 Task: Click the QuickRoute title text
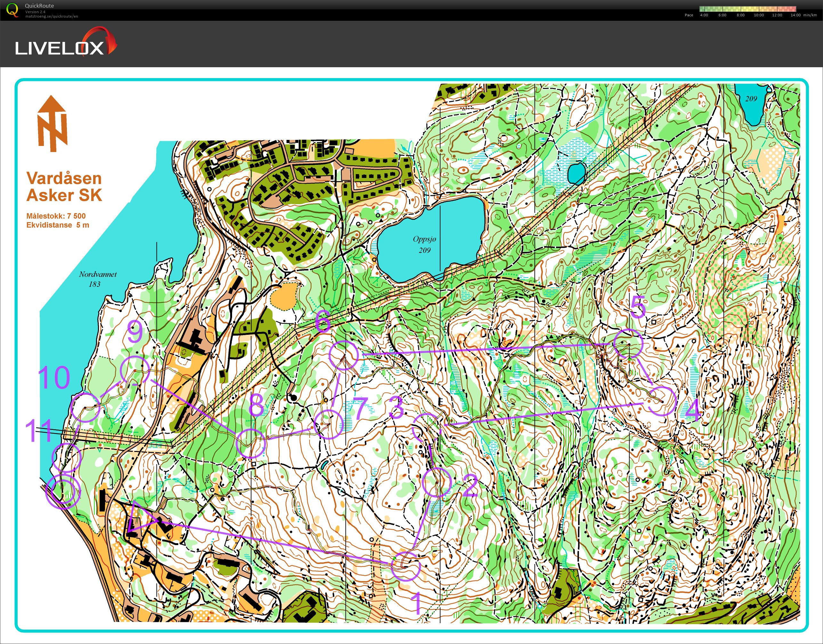pyautogui.click(x=39, y=6)
